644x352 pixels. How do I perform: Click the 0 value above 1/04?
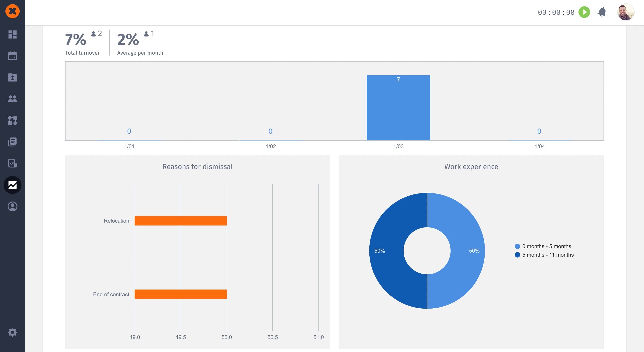pos(539,131)
